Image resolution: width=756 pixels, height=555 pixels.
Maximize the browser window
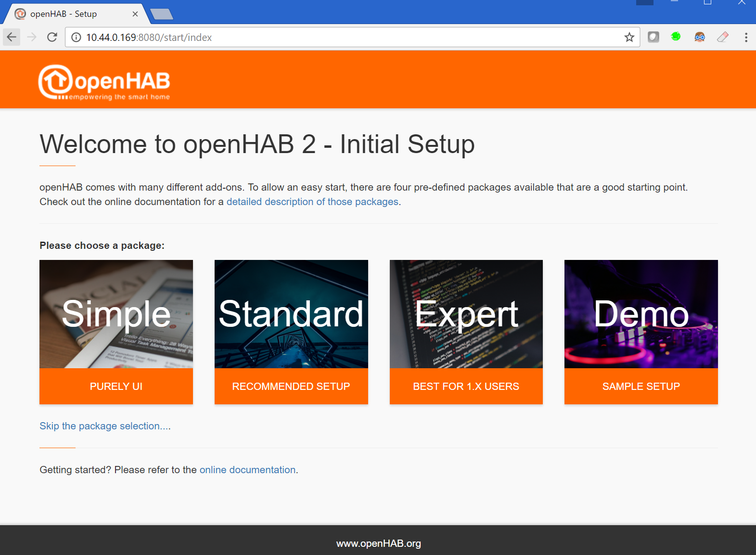(x=707, y=2)
